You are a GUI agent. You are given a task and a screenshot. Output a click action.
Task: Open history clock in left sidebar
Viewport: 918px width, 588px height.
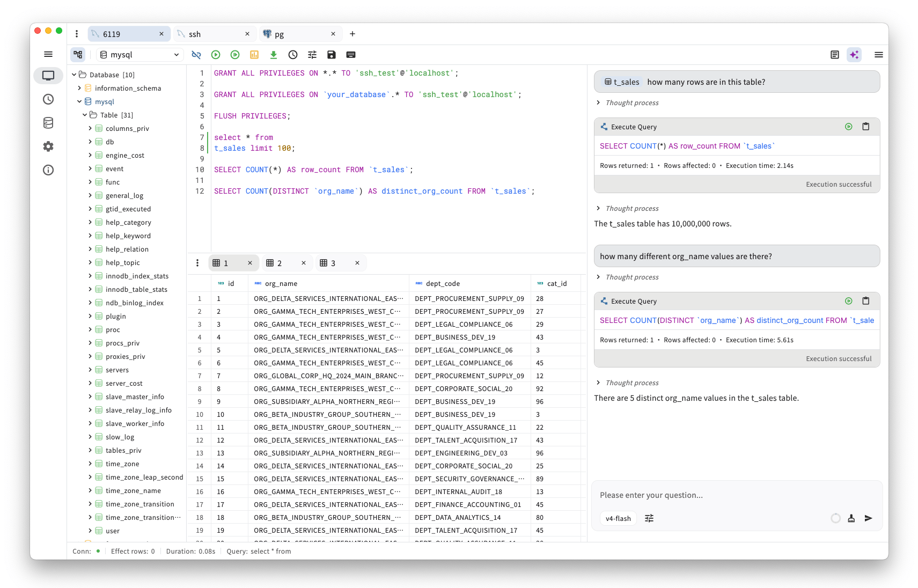click(48, 99)
